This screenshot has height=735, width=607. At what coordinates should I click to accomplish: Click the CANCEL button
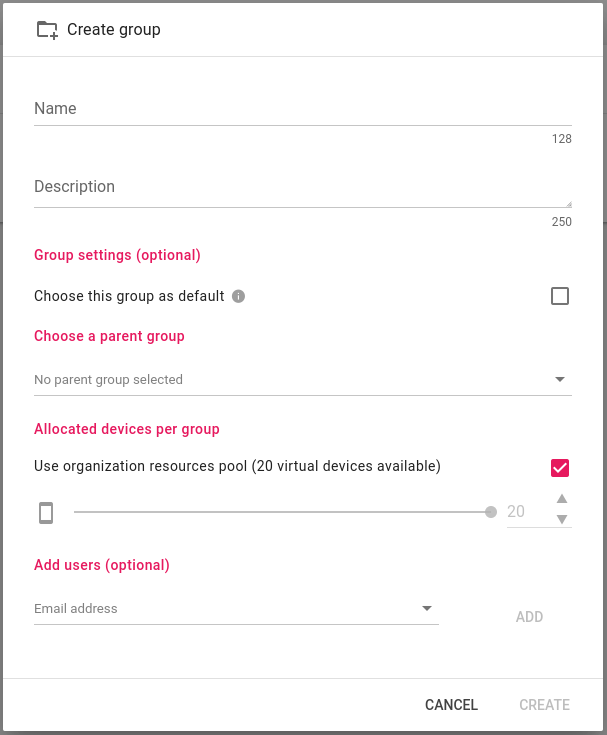[x=451, y=705]
